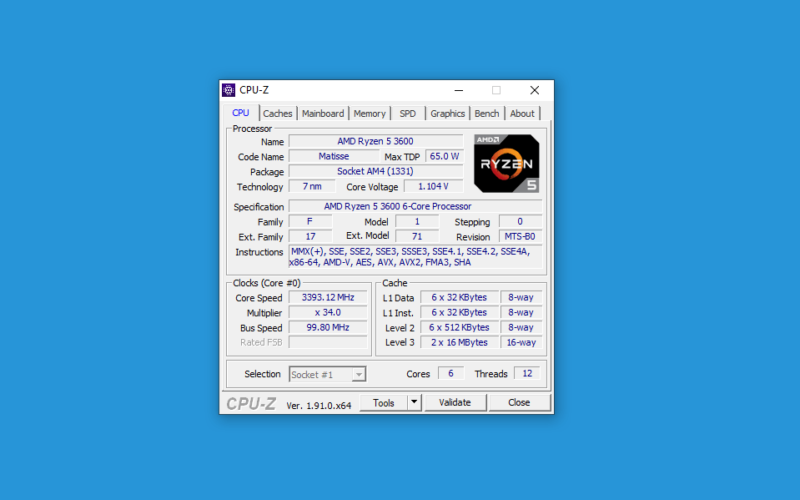Click the Level 2 value 6 x 512 KBytes
The height and width of the screenshot is (500, 800).
click(459, 328)
